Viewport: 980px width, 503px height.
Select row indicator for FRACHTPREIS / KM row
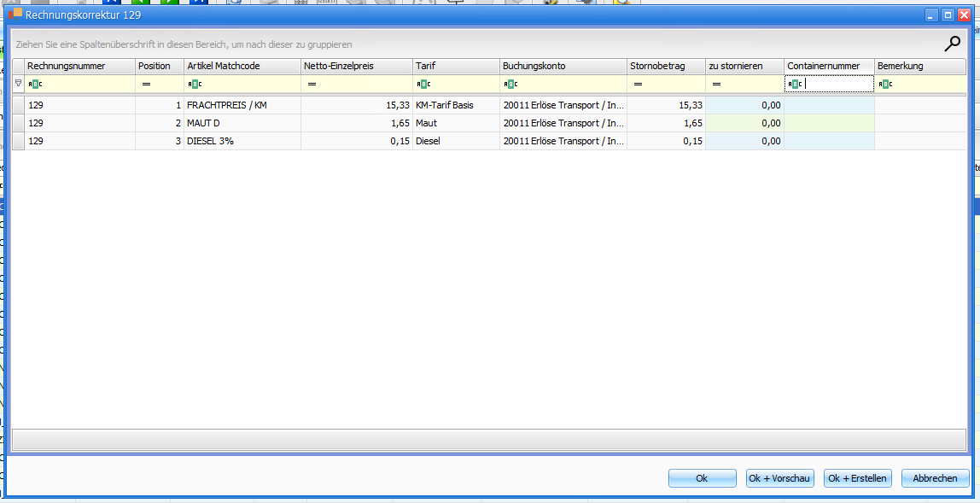pos(19,105)
